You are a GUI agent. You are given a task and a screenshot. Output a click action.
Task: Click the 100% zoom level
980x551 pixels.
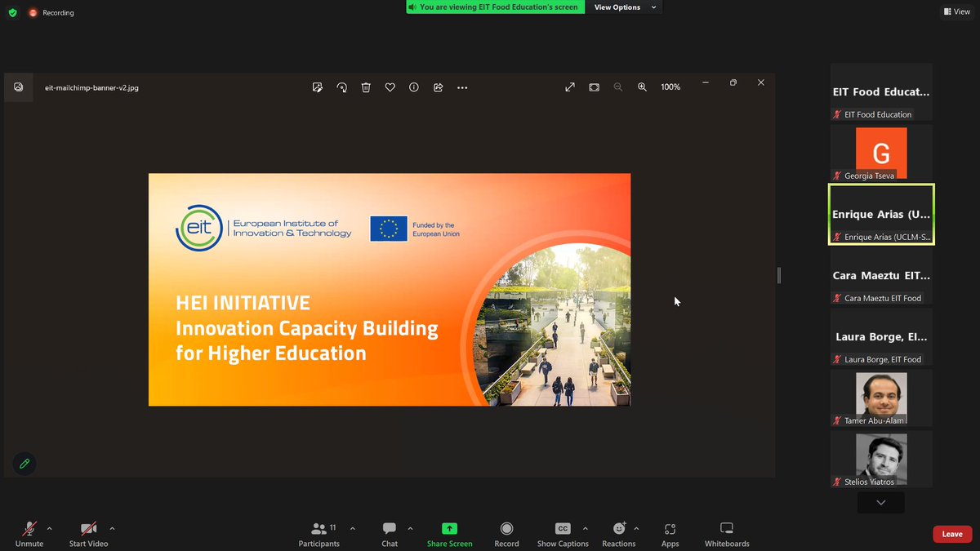(670, 87)
